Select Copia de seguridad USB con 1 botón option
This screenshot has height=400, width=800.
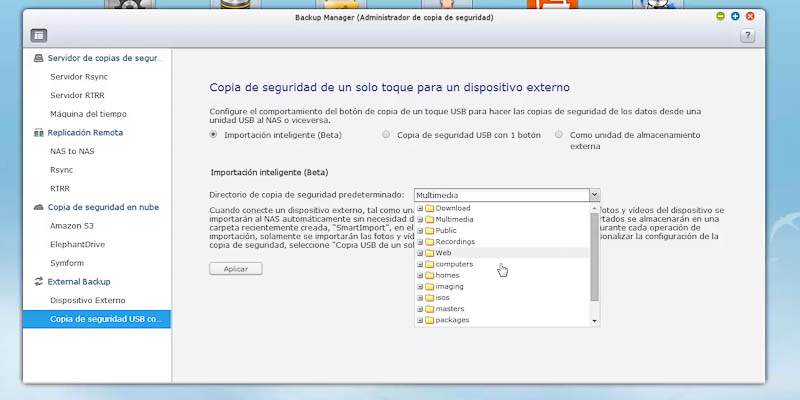(x=386, y=135)
